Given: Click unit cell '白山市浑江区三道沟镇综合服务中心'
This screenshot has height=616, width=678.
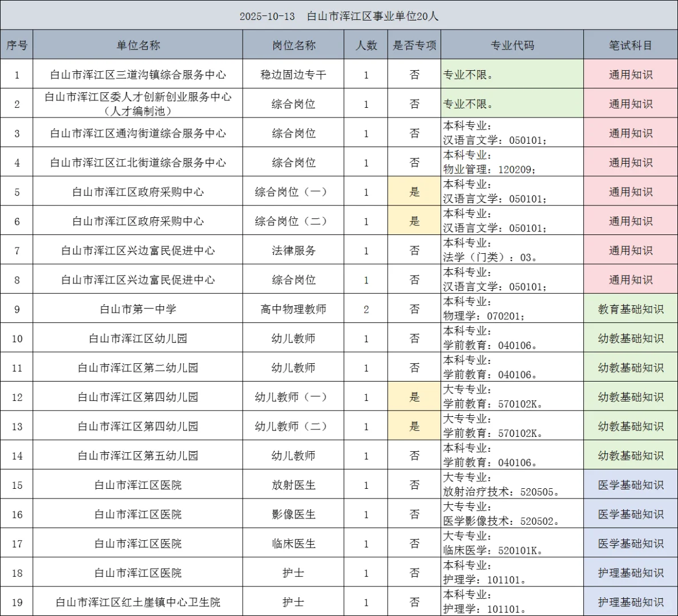Looking at the screenshot, I should point(138,74).
